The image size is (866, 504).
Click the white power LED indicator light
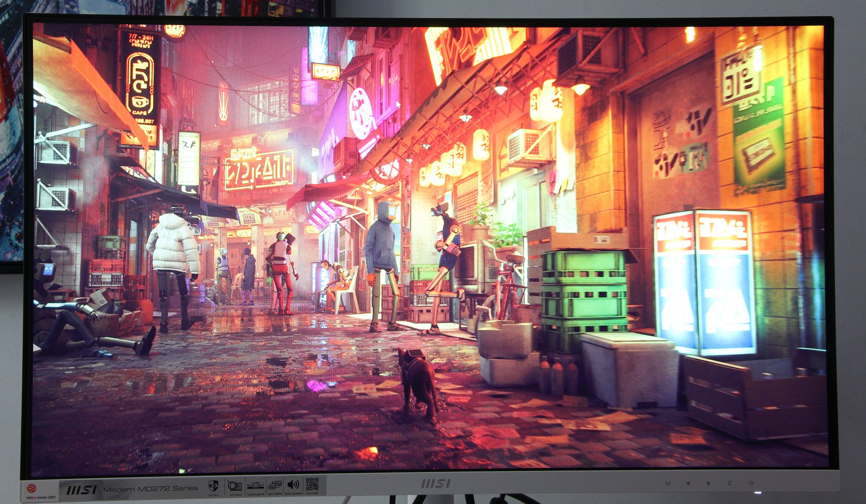(x=758, y=492)
